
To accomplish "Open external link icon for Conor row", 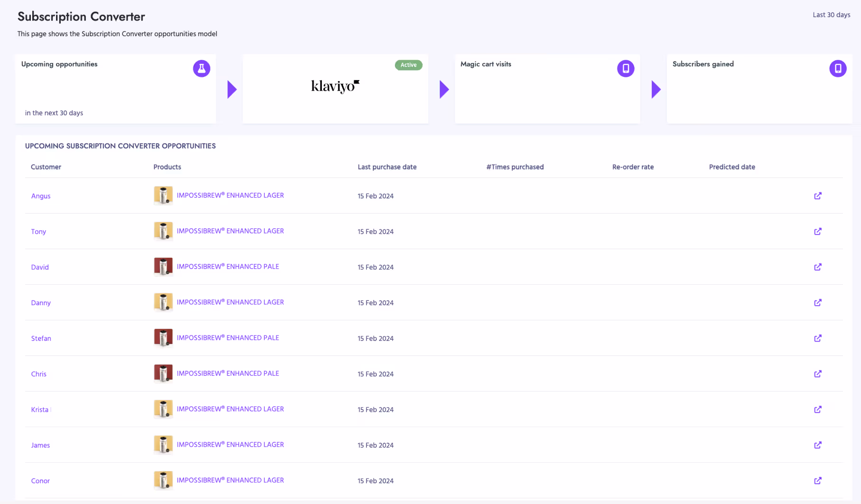I will point(818,480).
